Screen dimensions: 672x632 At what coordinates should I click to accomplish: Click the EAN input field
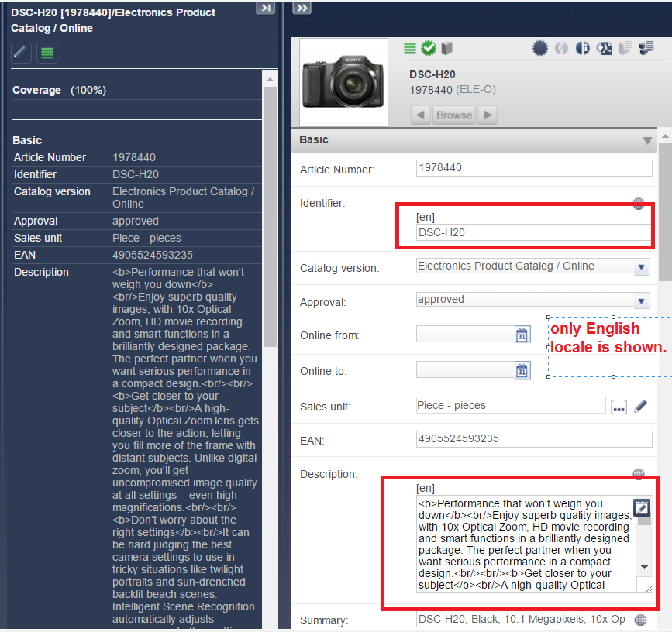pyautogui.click(x=534, y=439)
